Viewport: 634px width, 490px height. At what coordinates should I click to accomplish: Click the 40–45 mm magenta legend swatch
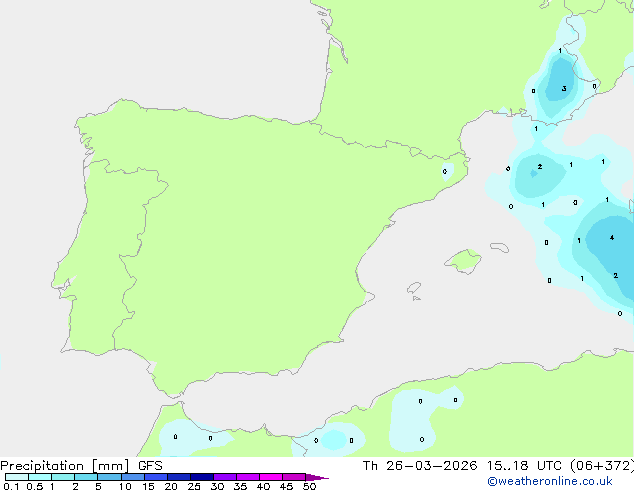(271, 477)
